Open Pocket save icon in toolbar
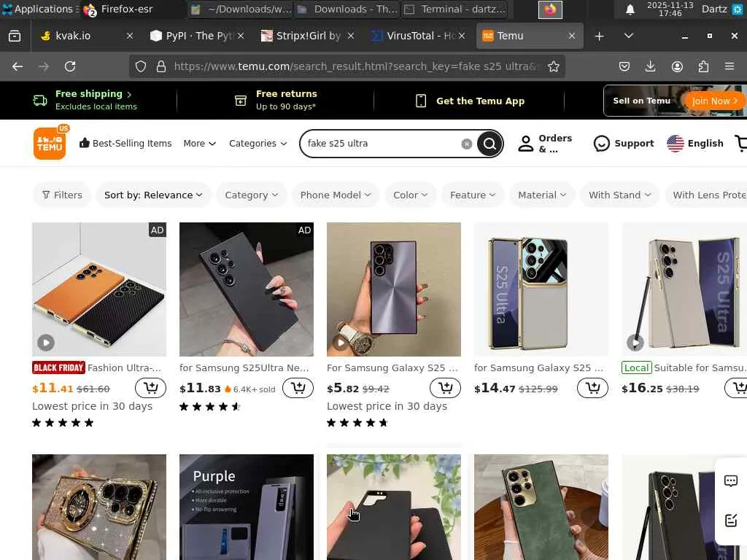 pyautogui.click(x=624, y=66)
